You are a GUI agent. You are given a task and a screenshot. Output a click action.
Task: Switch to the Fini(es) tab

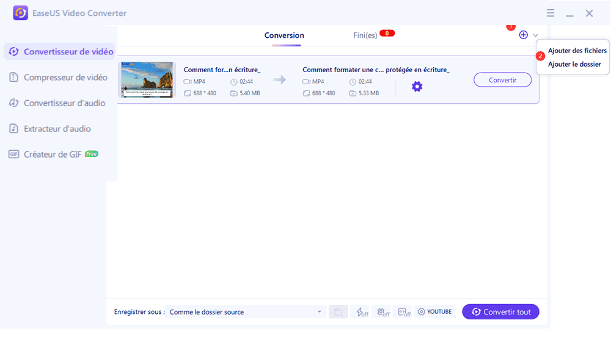[x=365, y=35]
